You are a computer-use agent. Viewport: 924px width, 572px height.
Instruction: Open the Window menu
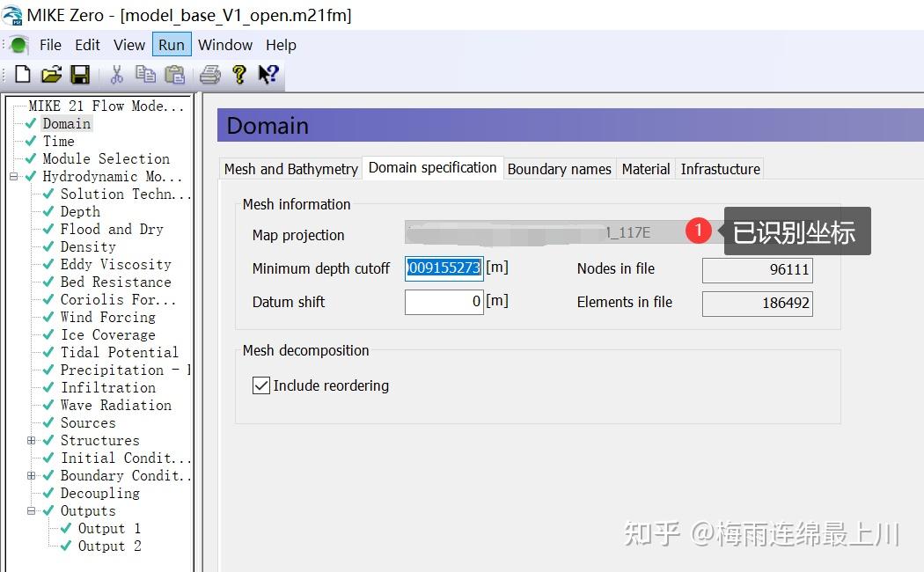(225, 46)
